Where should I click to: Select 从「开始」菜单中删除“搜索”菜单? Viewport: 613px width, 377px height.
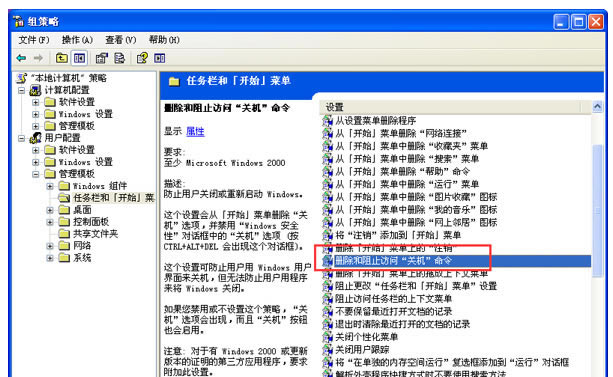click(407, 159)
